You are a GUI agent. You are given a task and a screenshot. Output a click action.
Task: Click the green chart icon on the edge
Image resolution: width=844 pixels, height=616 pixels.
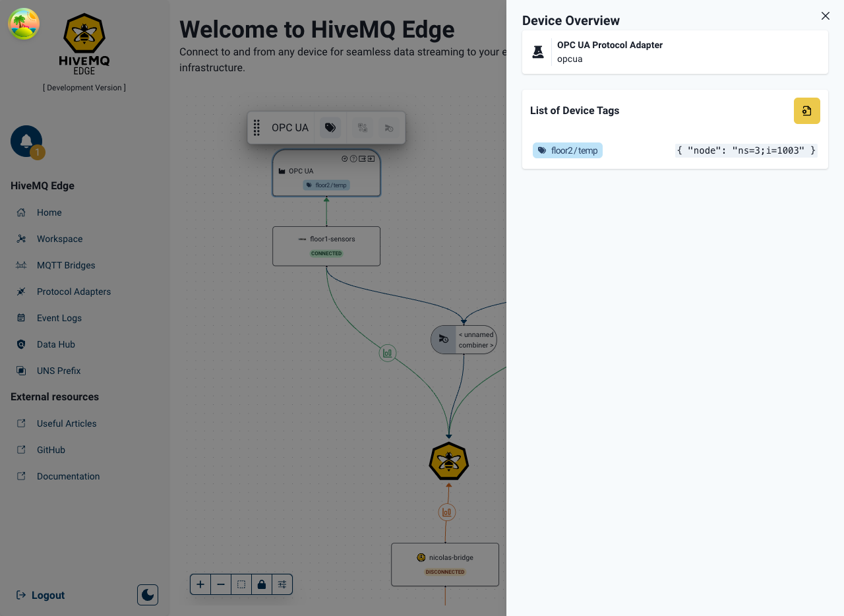pos(388,353)
